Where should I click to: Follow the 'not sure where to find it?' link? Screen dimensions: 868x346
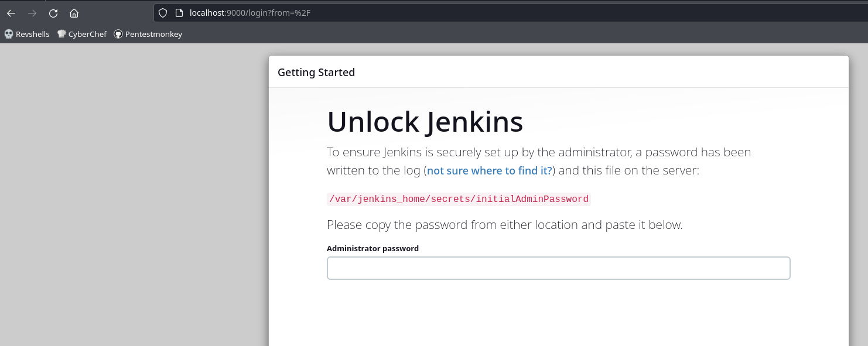click(490, 171)
